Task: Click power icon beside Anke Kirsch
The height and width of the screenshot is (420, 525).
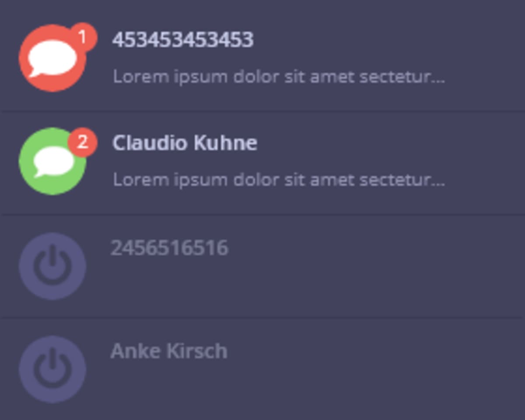Action: 52,369
